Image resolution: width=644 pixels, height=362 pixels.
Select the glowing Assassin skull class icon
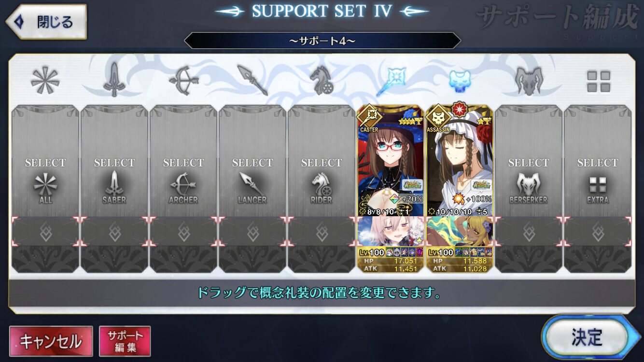460,80
